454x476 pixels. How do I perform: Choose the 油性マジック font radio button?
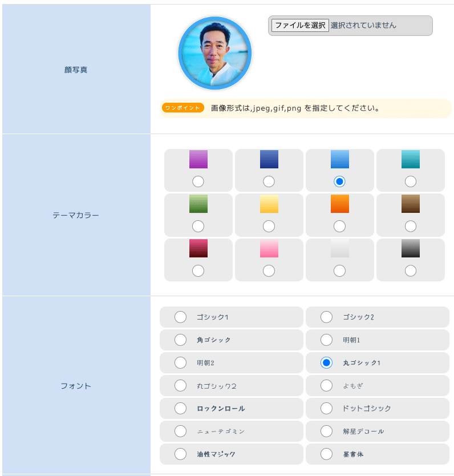pos(180,454)
